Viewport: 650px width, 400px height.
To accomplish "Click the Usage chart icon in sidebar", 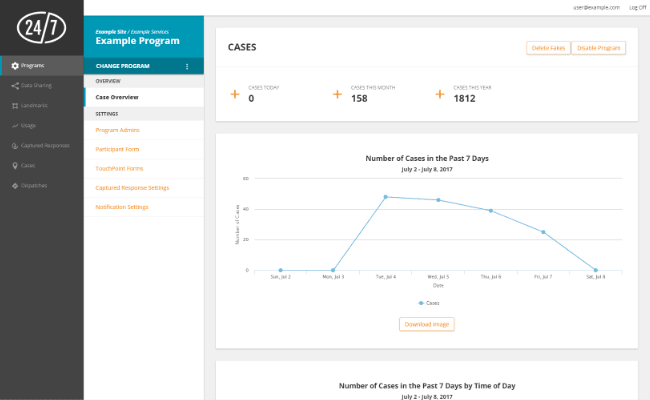I will pos(14,125).
